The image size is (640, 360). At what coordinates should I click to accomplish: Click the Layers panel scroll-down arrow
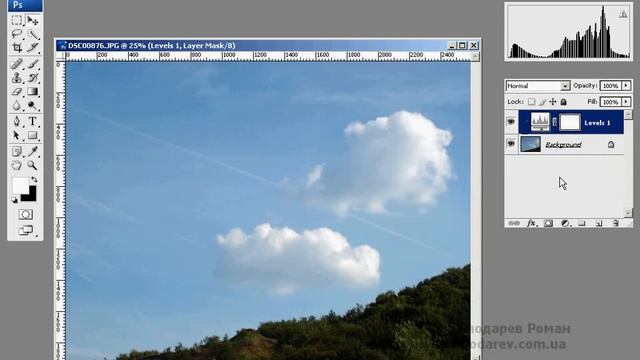tap(629, 213)
